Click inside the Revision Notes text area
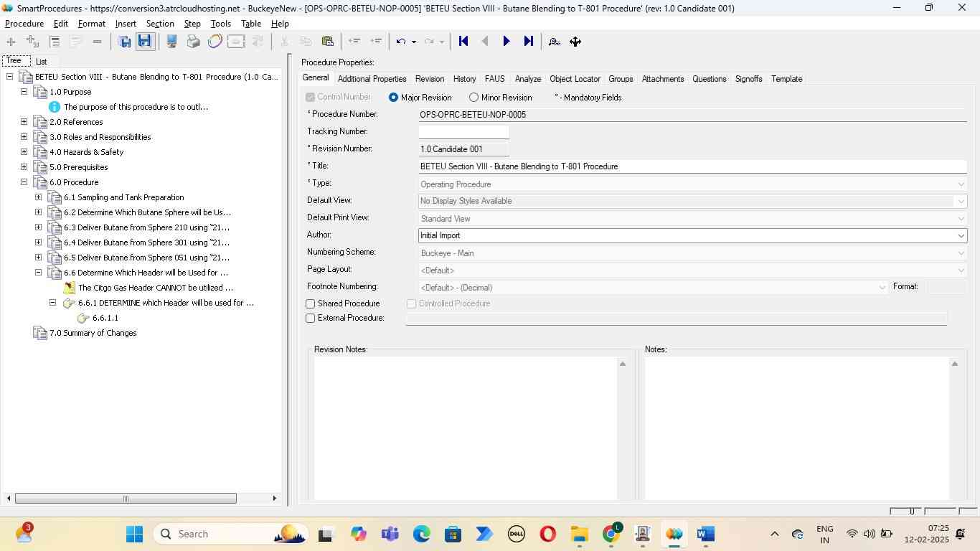 coord(465,428)
